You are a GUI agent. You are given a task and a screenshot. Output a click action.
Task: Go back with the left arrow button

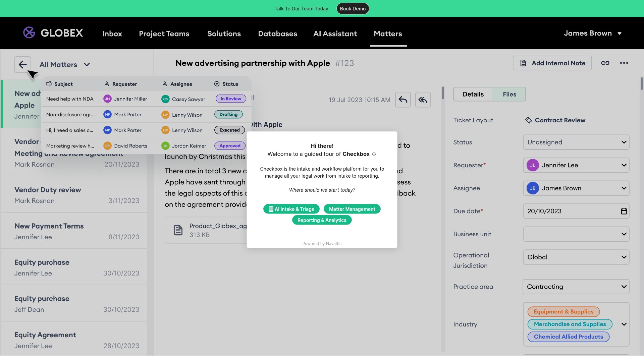[23, 64]
